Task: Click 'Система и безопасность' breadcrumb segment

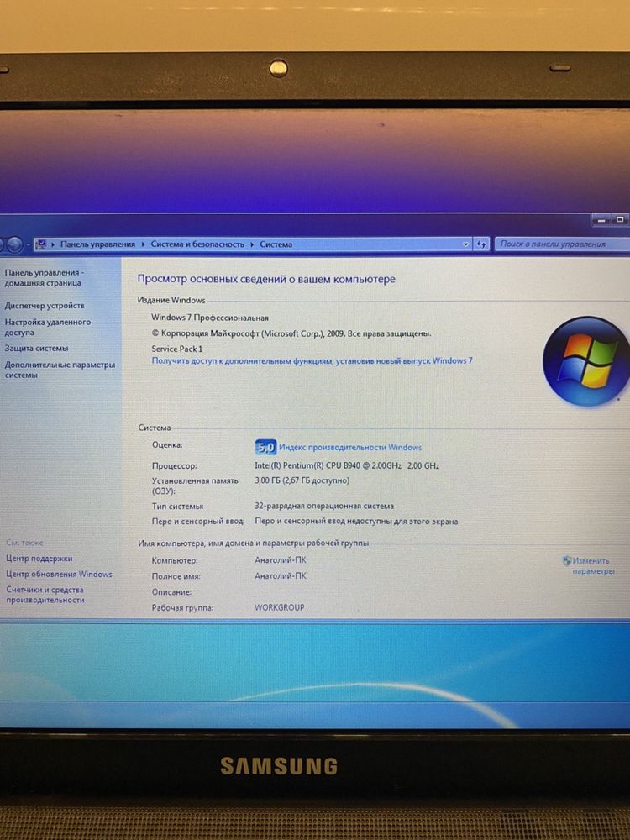Action: [x=197, y=244]
